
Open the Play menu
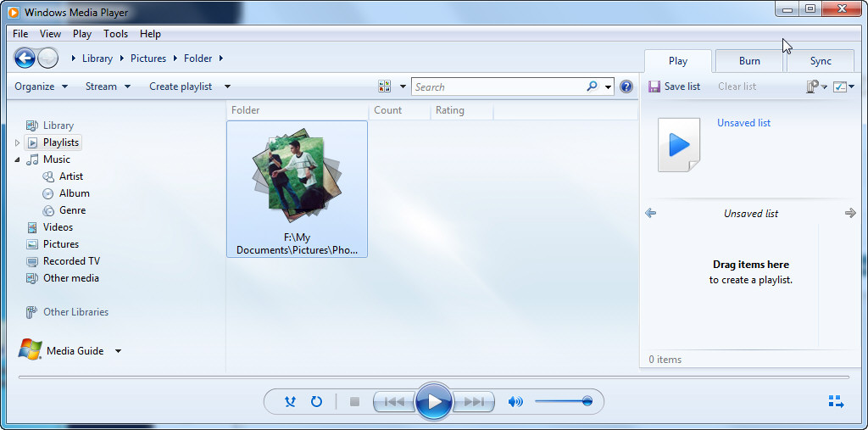(82, 34)
